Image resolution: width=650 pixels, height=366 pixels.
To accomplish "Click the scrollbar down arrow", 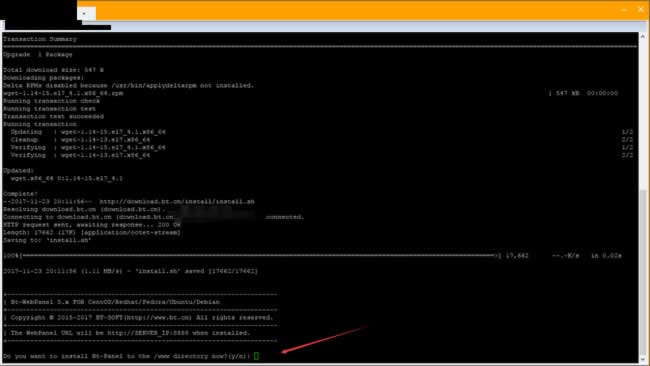I will [x=643, y=359].
